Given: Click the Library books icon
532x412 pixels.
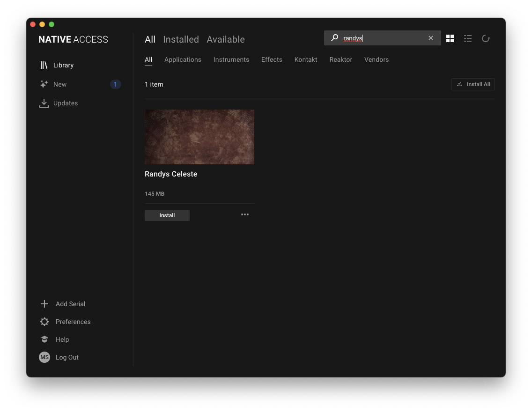Looking at the screenshot, I should (x=44, y=65).
